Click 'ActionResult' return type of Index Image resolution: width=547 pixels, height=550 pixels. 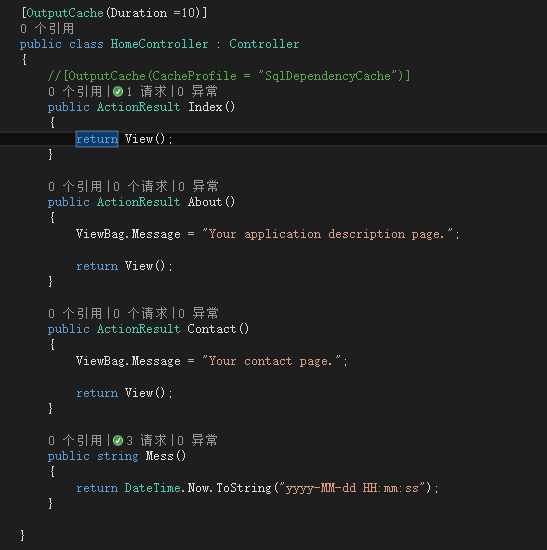pyautogui.click(x=139, y=107)
